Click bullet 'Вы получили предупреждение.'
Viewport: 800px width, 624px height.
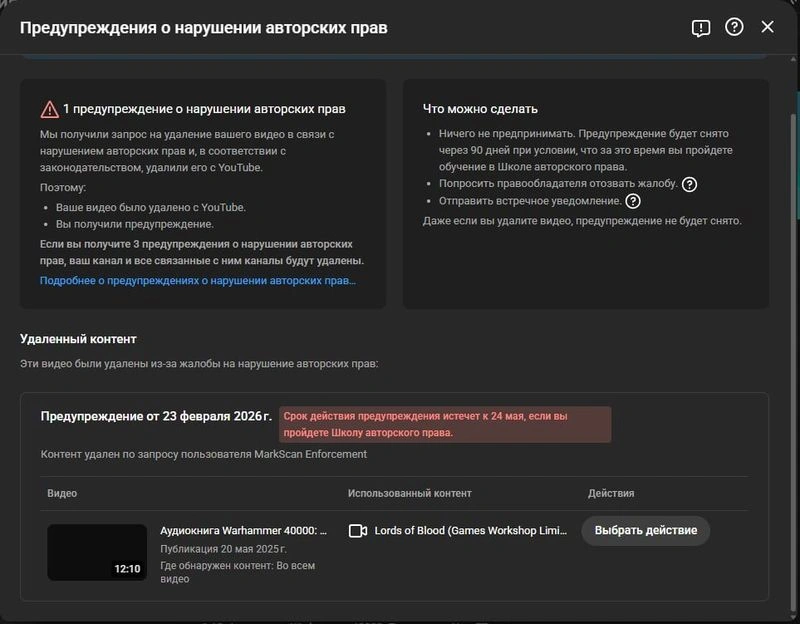[x=135, y=224]
